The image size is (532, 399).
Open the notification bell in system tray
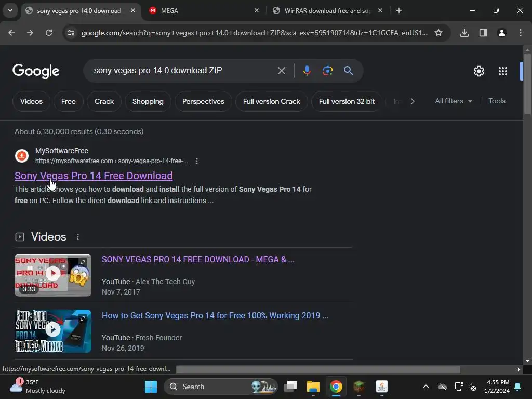click(518, 387)
